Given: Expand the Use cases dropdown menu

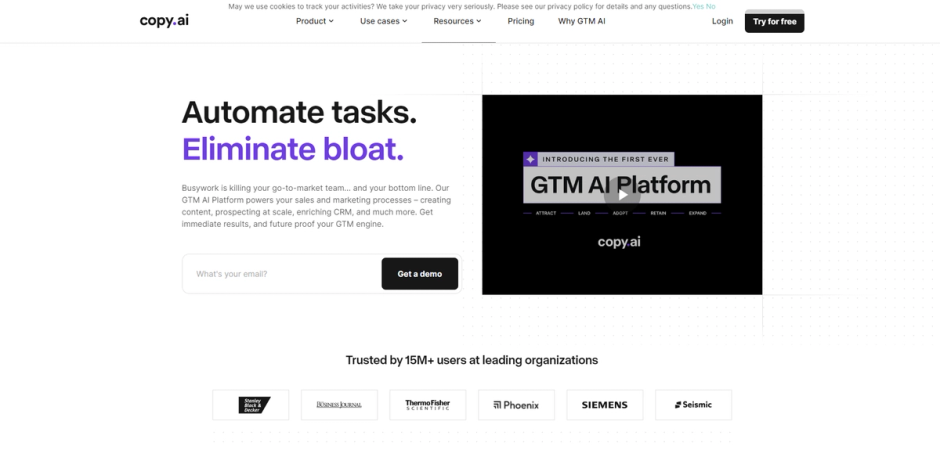Looking at the screenshot, I should tap(384, 21).
